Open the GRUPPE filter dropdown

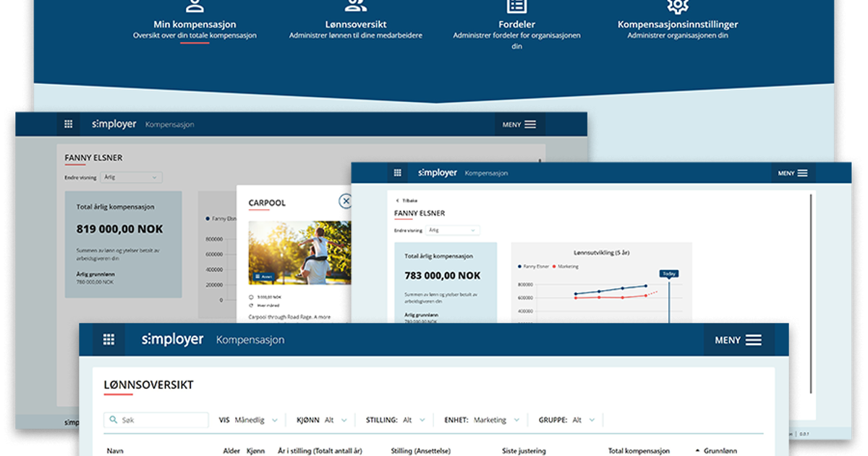592,420
